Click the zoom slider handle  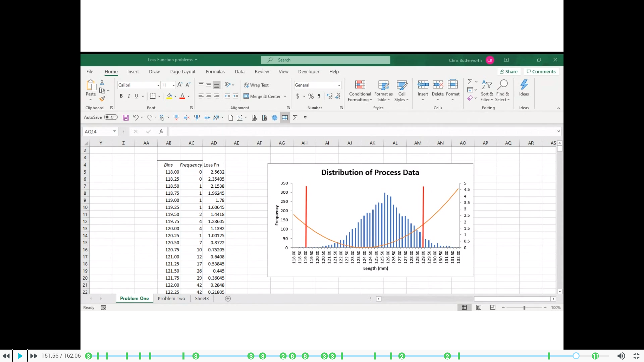coord(524,307)
